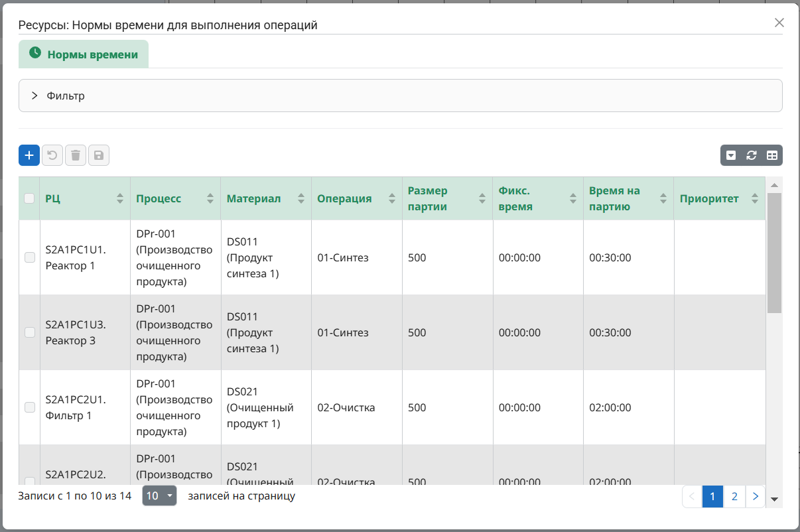The height and width of the screenshot is (532, 800).
Task: Select the checkbox for Фильтр 1 row
Action: [x=30, y=407]
